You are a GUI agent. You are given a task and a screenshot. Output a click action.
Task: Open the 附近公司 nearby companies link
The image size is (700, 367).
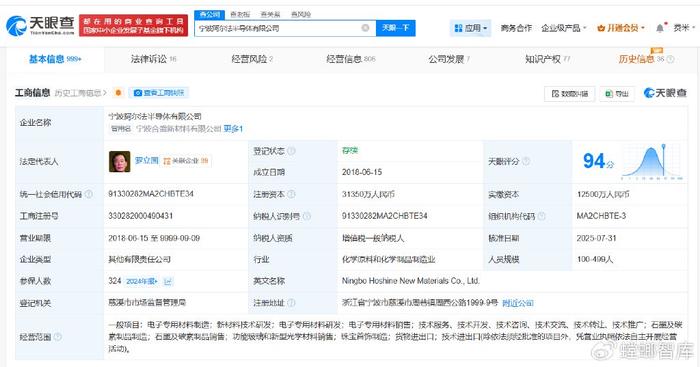click(518, 303)
